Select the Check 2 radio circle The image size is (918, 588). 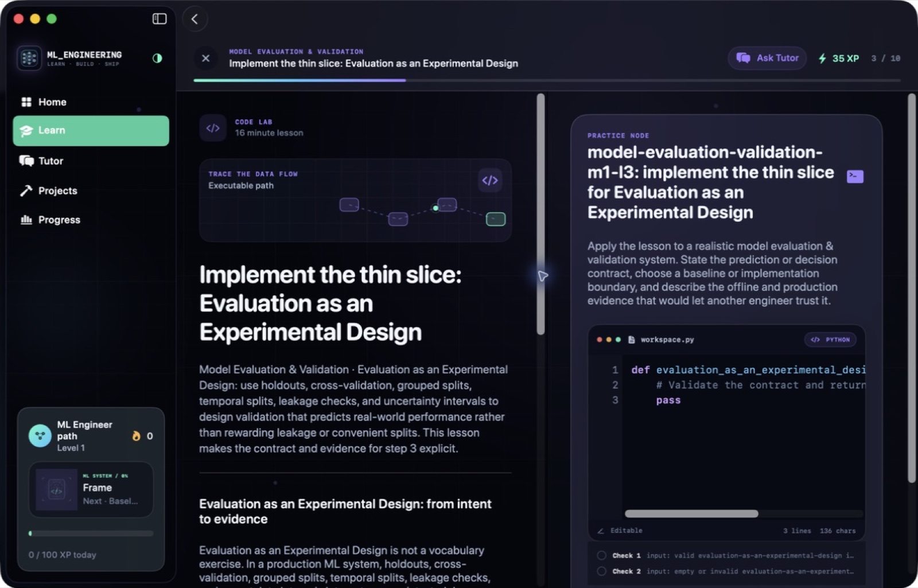601,571
